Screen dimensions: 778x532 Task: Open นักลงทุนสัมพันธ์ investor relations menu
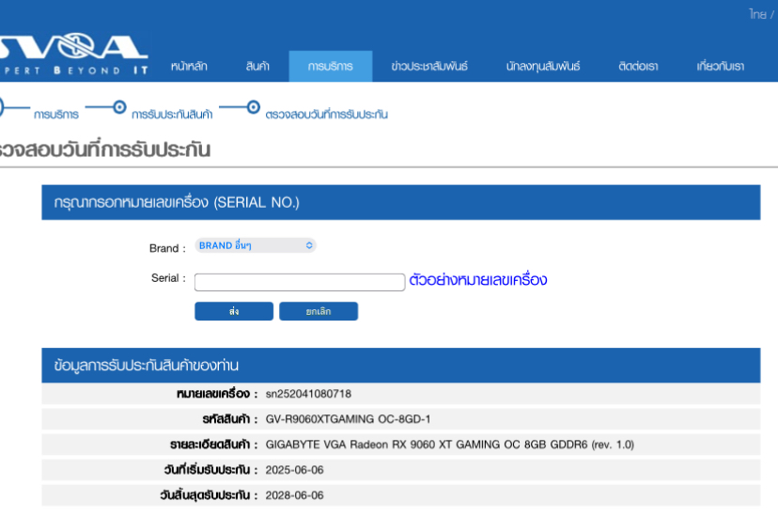pos(542,67)
